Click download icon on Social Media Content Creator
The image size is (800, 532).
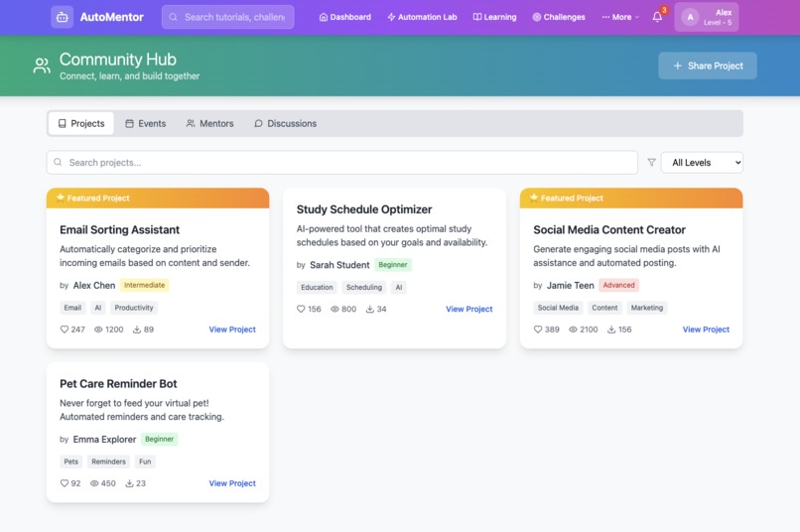pos(611,330)
